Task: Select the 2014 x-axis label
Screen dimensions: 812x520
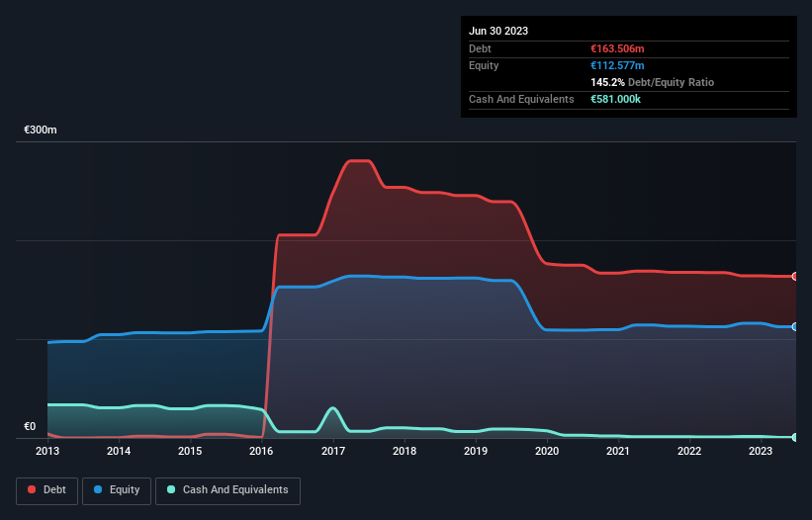Action: pos(119,451)
